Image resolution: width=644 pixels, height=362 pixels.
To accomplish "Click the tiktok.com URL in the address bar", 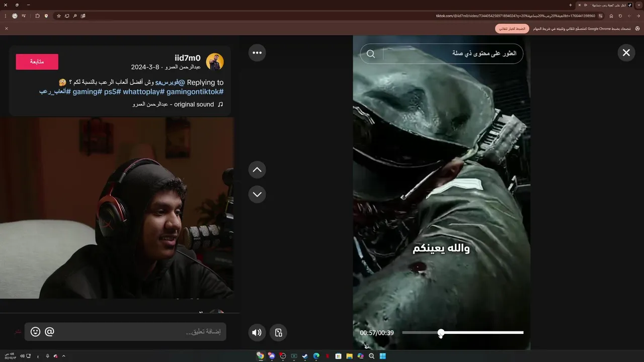I will (x=516, y=16).
